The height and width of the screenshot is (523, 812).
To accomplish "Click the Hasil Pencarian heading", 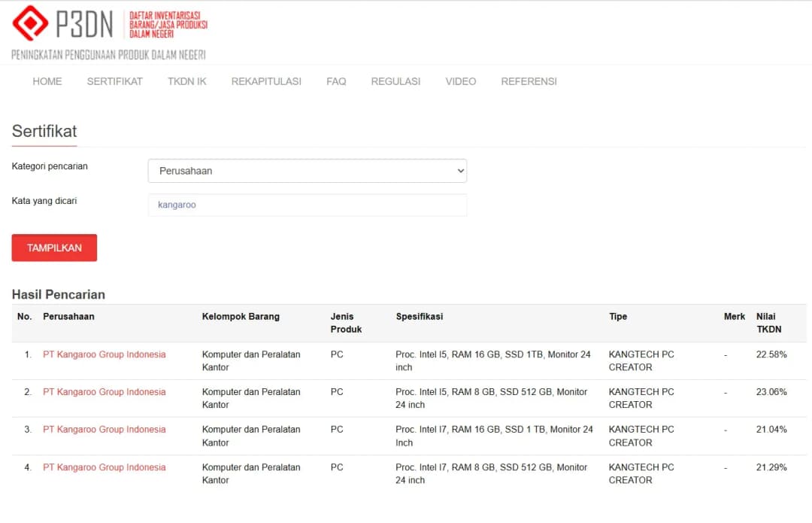I will [x=59, y=294].
